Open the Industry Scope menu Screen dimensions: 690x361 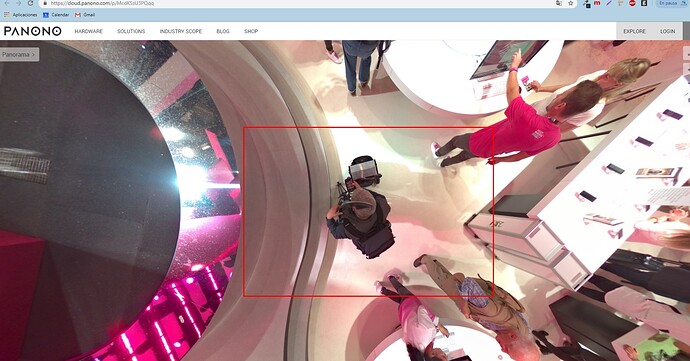(181, 31)
